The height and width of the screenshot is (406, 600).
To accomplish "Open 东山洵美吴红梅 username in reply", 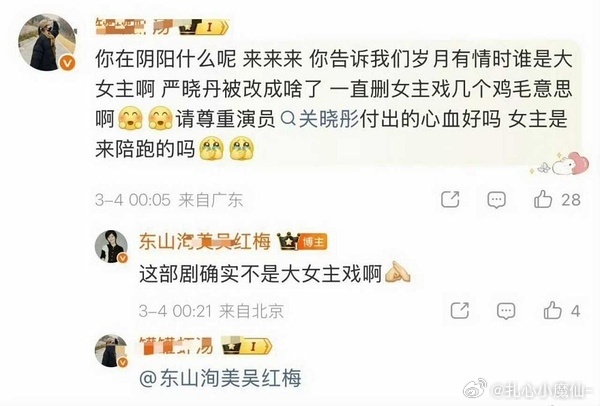I will click(x=205, y=242).
